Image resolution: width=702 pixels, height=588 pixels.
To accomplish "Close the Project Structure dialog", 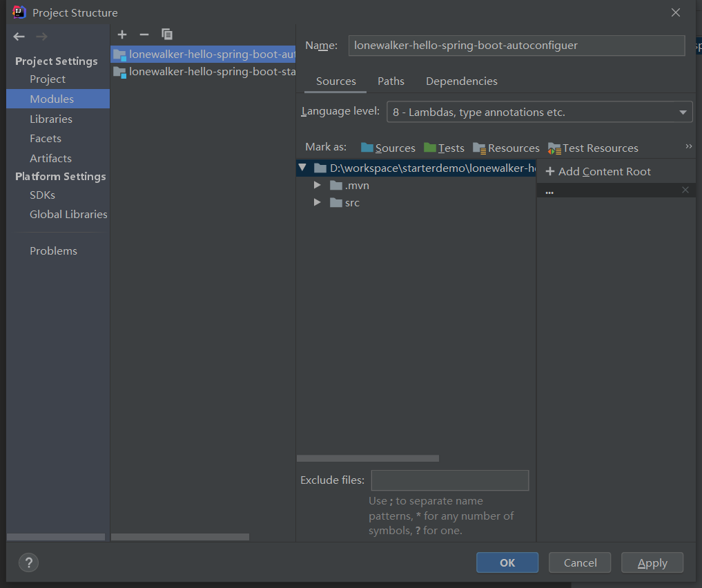I will pos(676,12).
